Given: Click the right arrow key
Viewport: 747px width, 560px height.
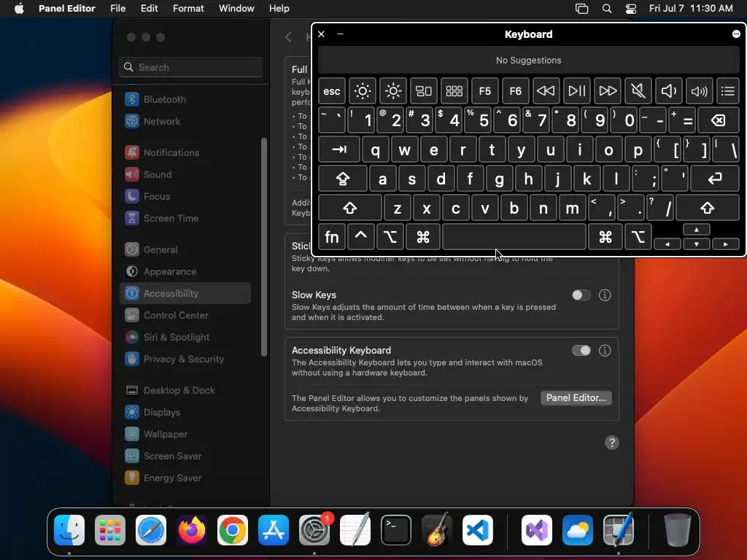Looking at the screenshot, I should pyautogui.click(x=726, y=244).
